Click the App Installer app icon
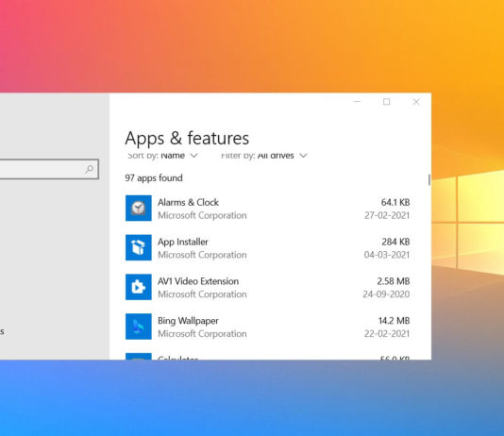 coord(138,247)
